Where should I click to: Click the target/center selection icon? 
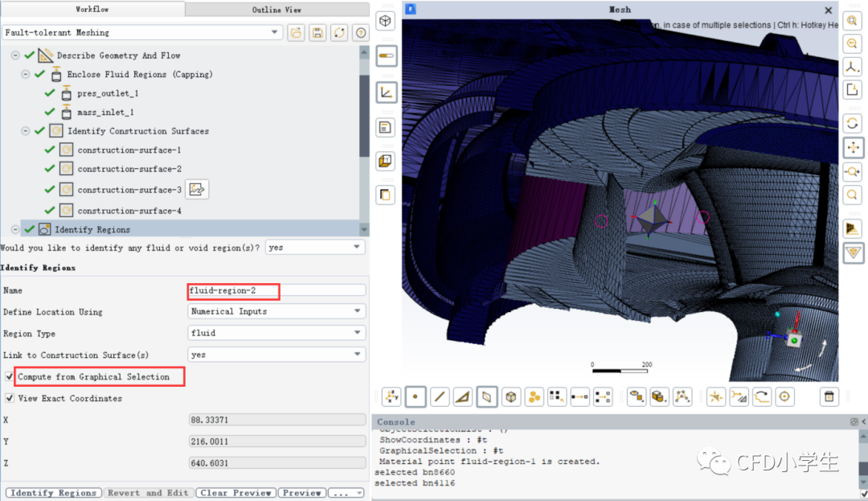pyautogui.click(x=784, y=396)
